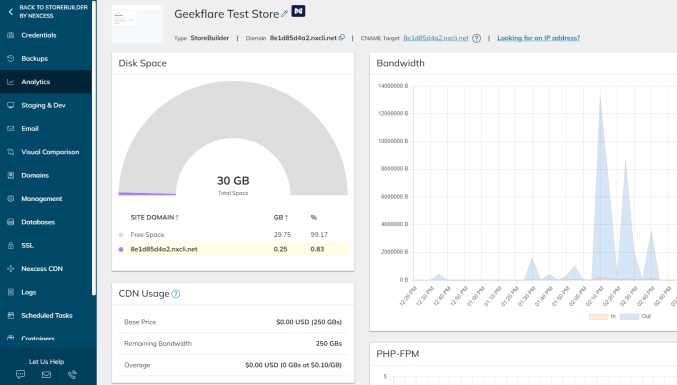Click the CNAME Target help icon
The image size is (677, 385).
click(476, 38)
